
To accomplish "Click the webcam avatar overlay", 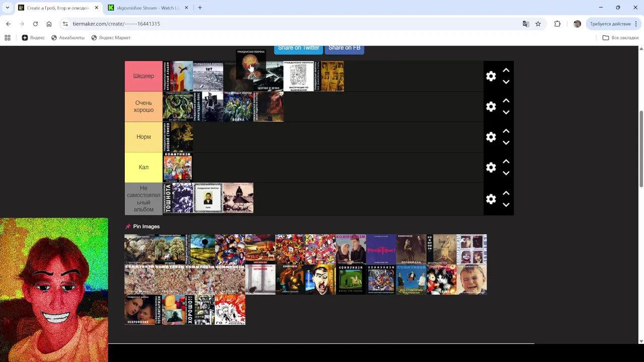I will pyautogui.click(x=54, y=290).
